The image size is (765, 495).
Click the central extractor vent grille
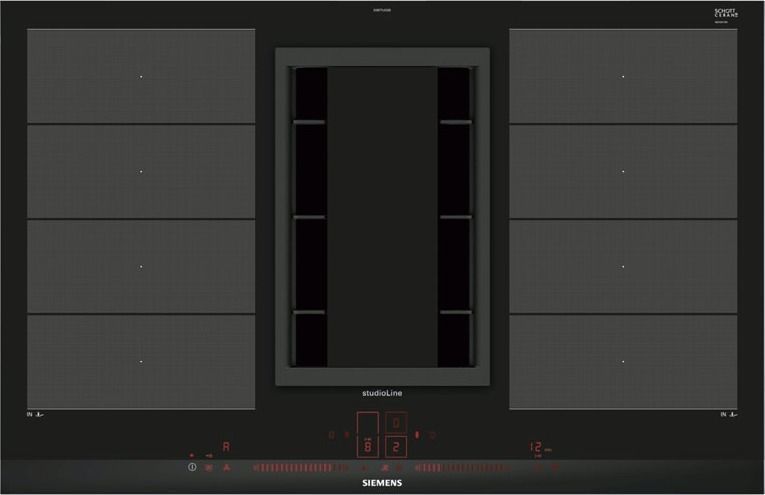click(382, 217)
